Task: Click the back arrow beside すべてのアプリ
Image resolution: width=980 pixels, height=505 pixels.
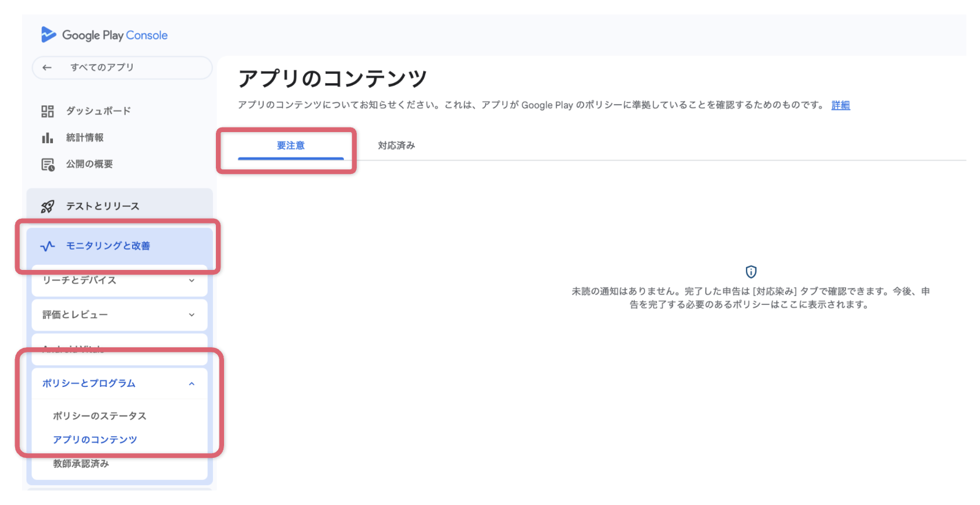Action: point(47,67)
